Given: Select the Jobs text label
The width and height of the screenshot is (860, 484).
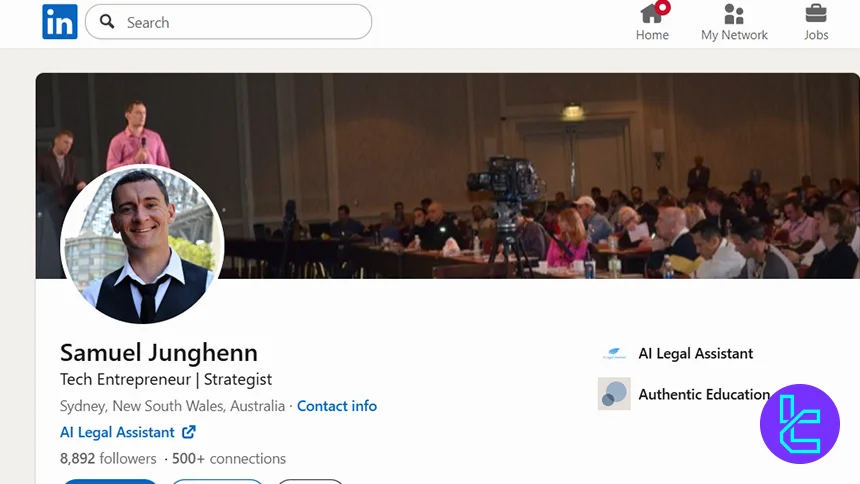Looking at the screenshot, I should point(816,35).
